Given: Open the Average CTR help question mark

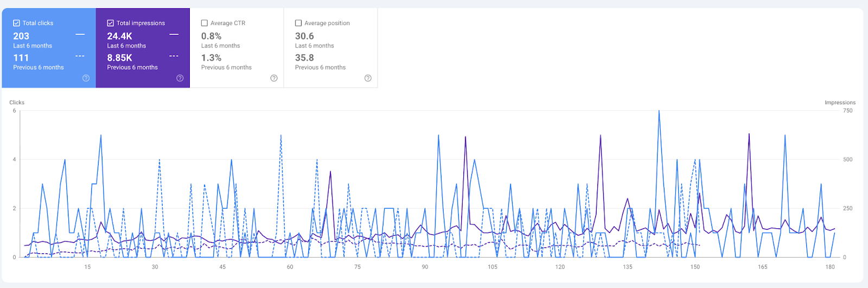Looking at the screenshot, I should (274, 78).
